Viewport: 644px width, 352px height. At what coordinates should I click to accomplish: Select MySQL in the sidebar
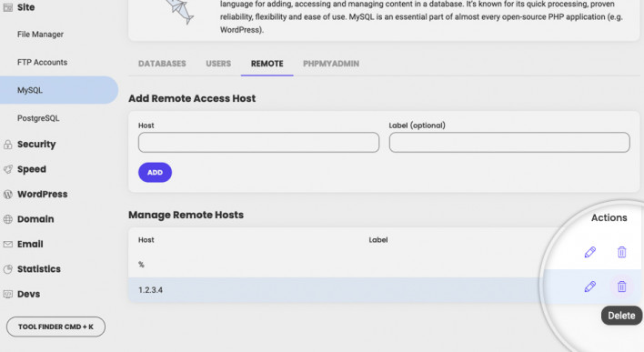pyautogui.click(x=59, y=90)
